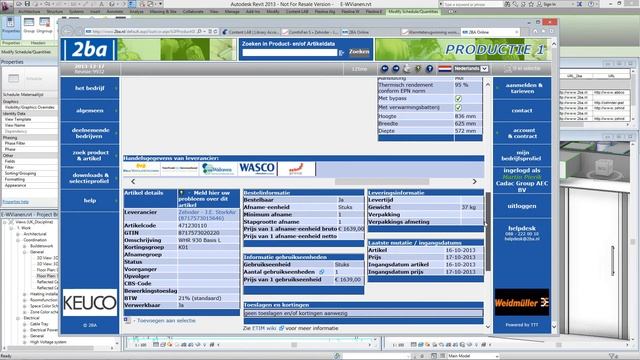Open the 'algemeen' menu item
The width and height of the screenshot is (640, 360).
click(x=90, y=111)
